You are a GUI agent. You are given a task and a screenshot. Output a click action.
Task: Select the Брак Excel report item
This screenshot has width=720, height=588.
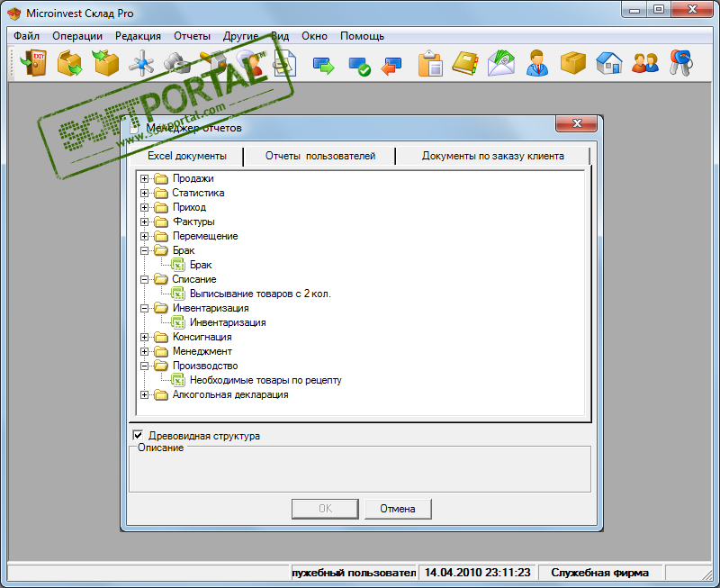click(x=201, y=265)
